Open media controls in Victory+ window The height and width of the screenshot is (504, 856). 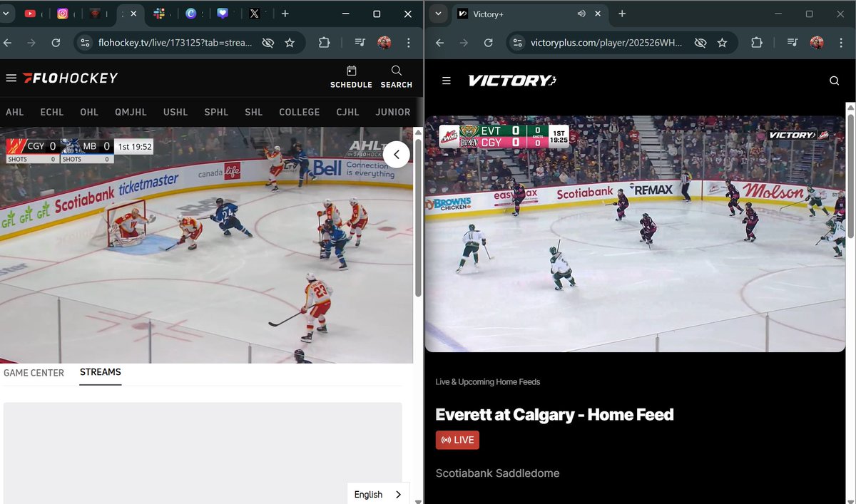[792, 43]
